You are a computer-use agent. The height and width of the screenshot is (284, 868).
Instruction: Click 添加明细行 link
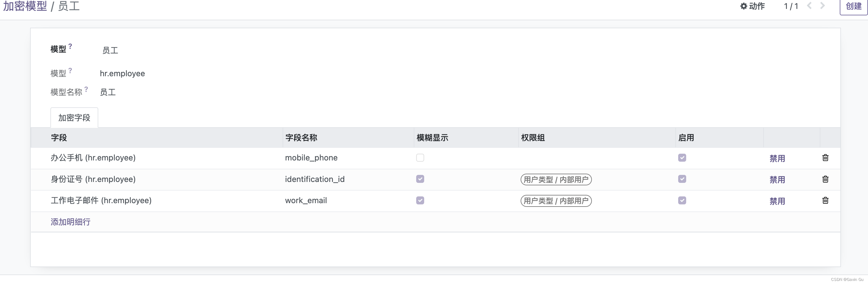pyautogui.click(x=70, y=222)
